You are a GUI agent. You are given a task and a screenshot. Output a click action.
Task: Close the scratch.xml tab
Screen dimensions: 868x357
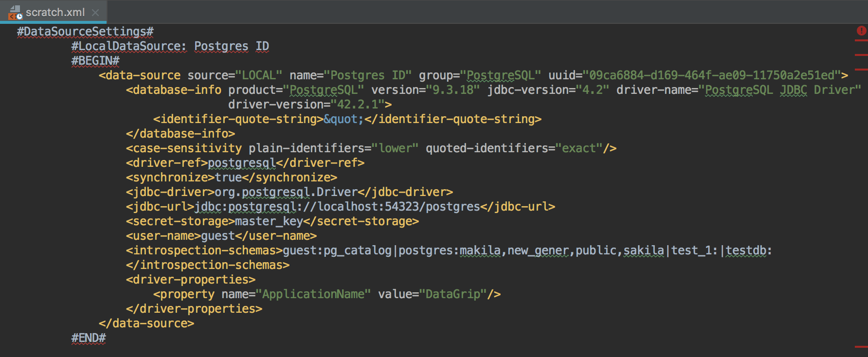click(95, 13)
